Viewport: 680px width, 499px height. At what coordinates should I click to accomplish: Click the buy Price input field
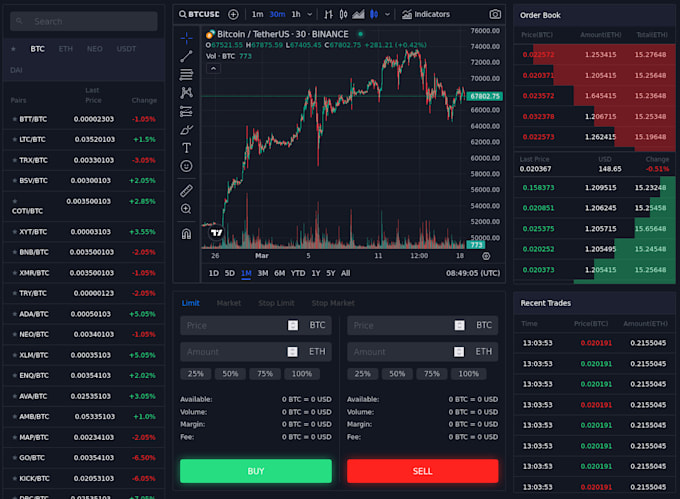(x=256, y=326)
